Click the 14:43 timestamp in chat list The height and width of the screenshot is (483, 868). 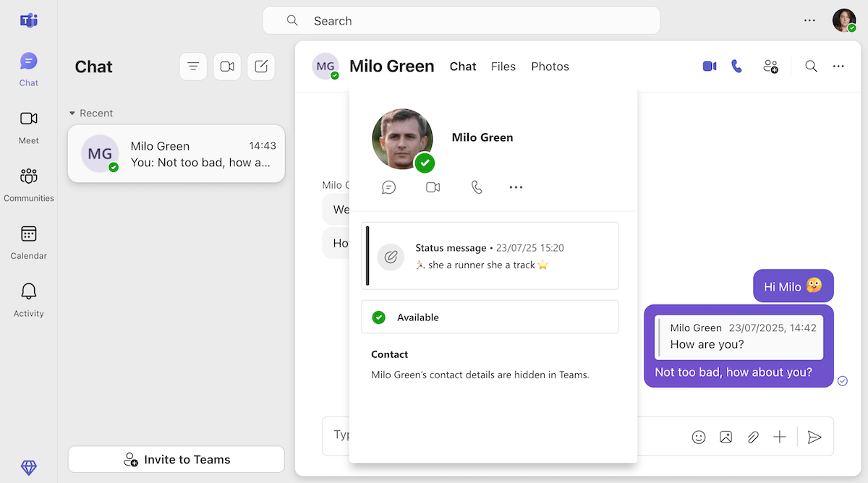click(263, 145)
